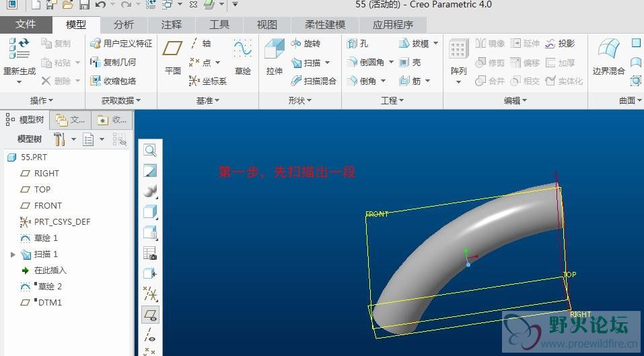The width and height of the screenshot is (644, 356).
Task: Open a file with the folder icon
Action: [67, 5]
